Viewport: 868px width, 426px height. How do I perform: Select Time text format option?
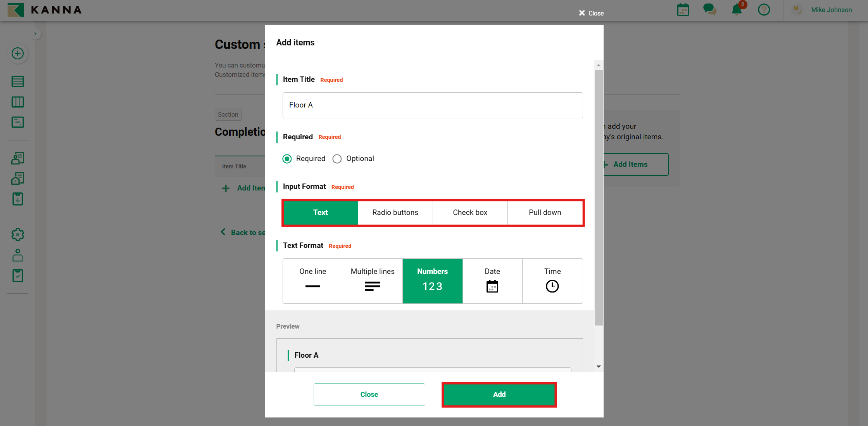(552, 281)
